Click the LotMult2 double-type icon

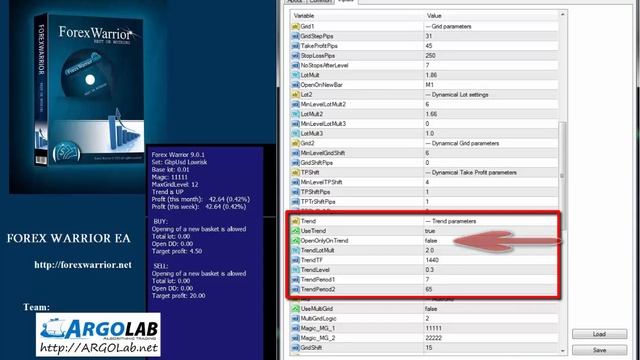click(x=295, y=114)
